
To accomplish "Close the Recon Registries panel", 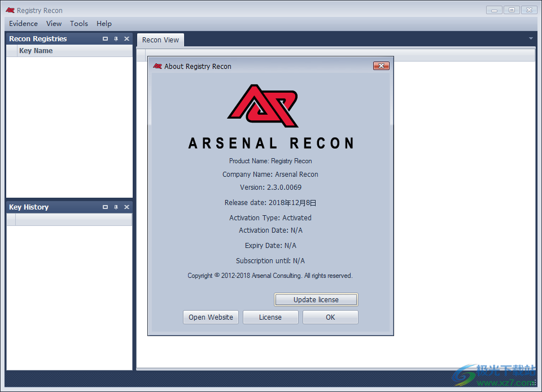I will coord(126,38).
